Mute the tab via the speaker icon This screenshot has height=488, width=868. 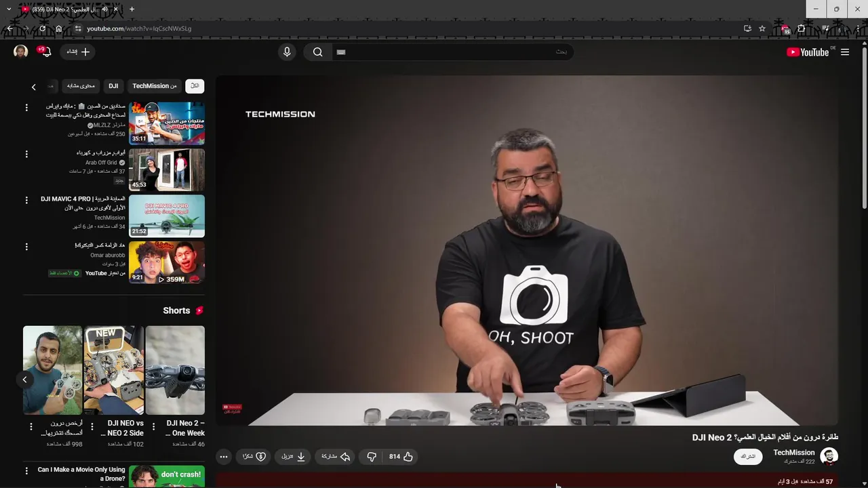tap(104, 9)
